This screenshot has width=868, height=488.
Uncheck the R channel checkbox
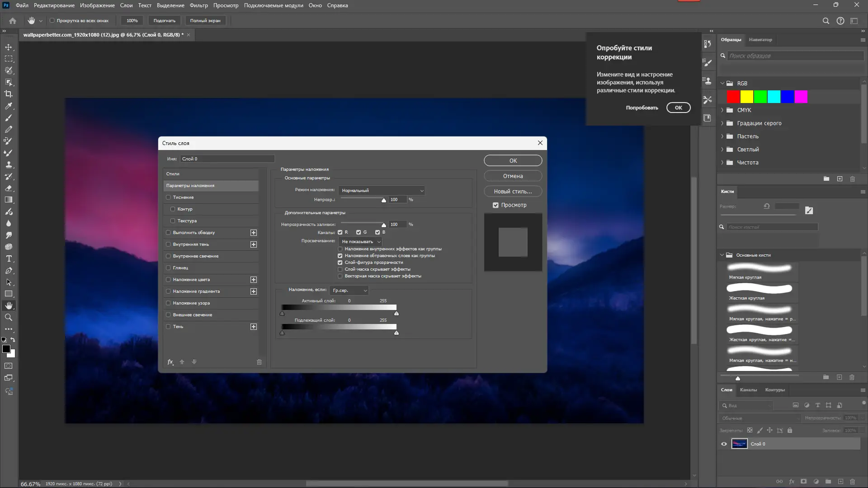pyautogui.click(x=340, y=232)
